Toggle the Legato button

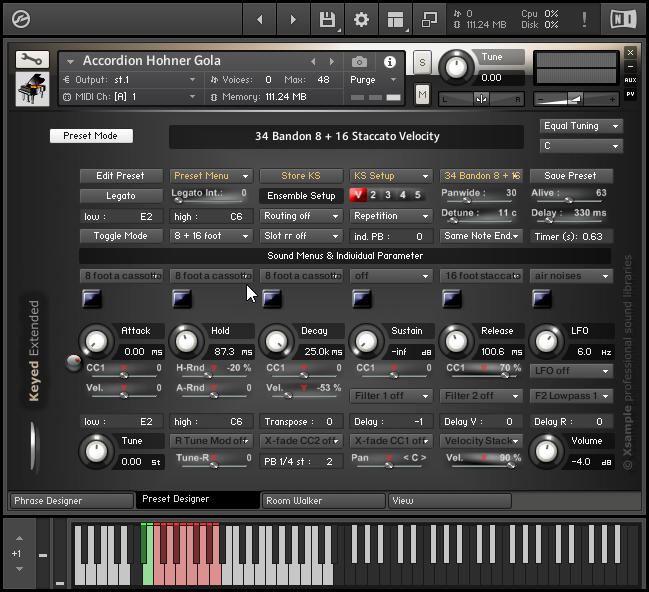click(x=121, y=196)
